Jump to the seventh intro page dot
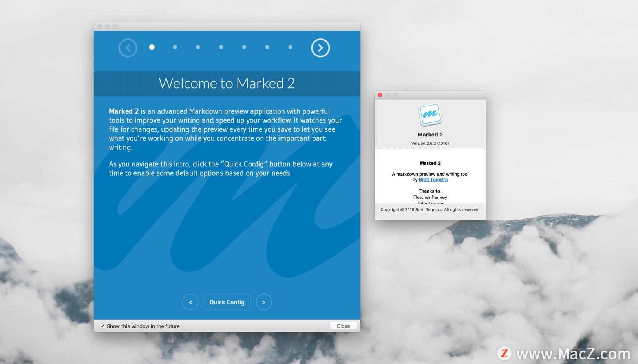The image size is (638, 364). pyautogui.click(x=290, y=47)
